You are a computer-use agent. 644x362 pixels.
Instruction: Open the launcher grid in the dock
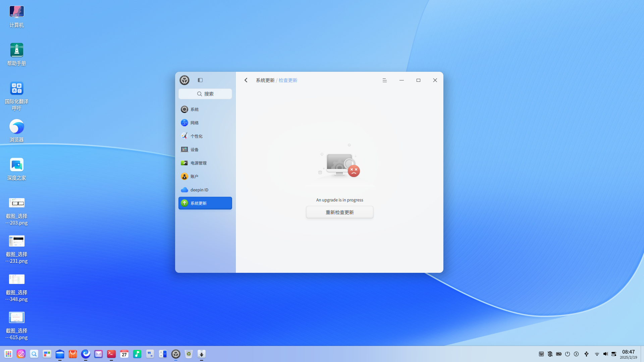(x=8, y=354)
